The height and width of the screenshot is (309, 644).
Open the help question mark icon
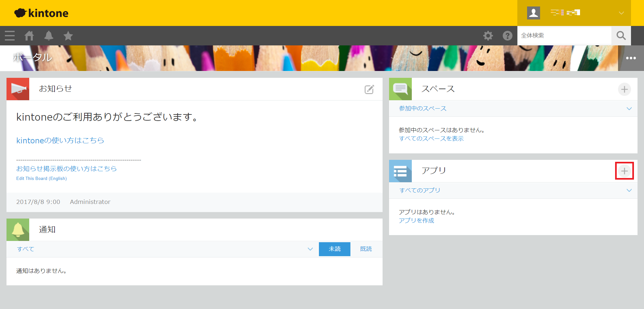click(x=507, y=36)
